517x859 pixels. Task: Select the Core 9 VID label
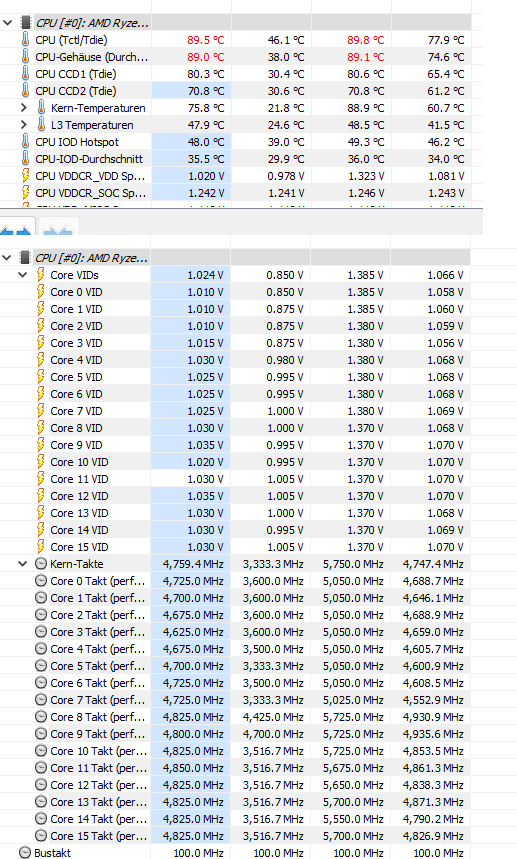tap(76, 445)
